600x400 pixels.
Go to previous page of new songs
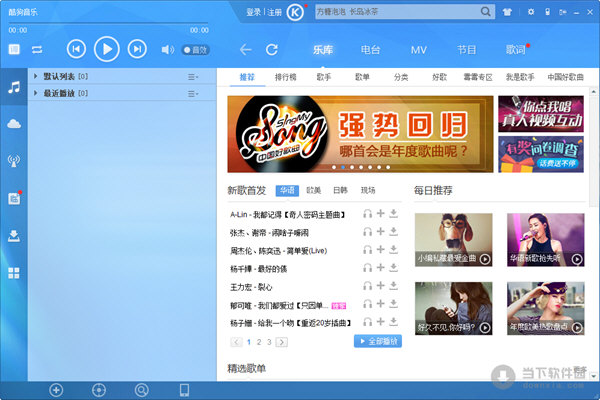(236, 342)
